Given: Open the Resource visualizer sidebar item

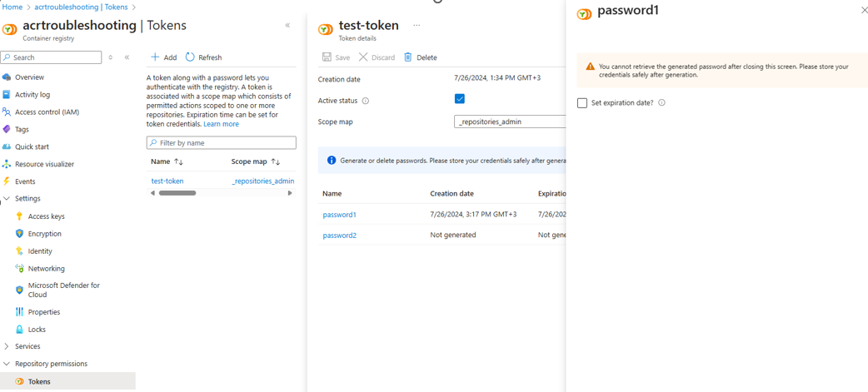Looking at the screenshot, I should click(x=44, y=164).
